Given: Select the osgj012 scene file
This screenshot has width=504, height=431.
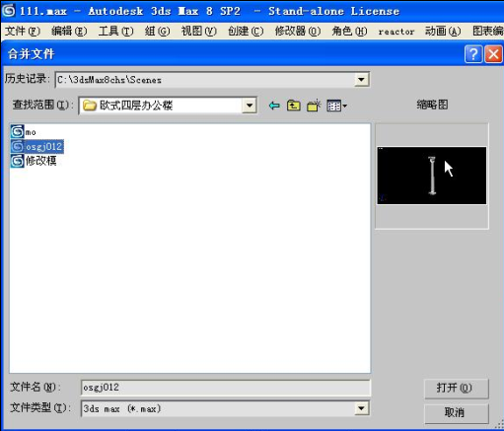Looking at the screenshot, I should [x=36, y=146].
